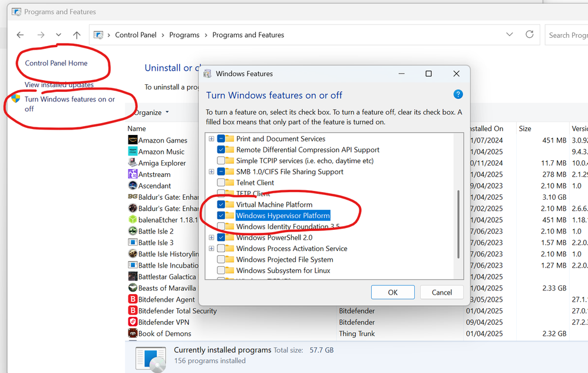Click Programs in the breadcrumb path

pos(184,35)
